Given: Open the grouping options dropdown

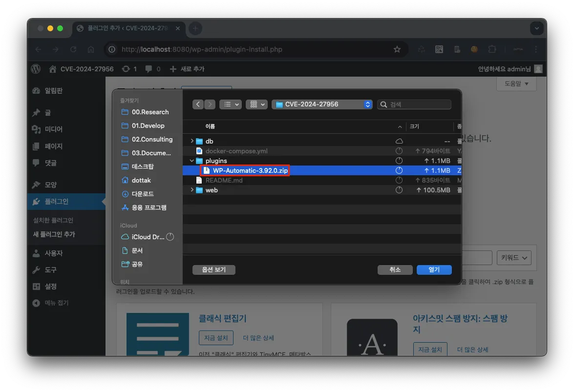Looking at the screenshot, I should (256, 104).
